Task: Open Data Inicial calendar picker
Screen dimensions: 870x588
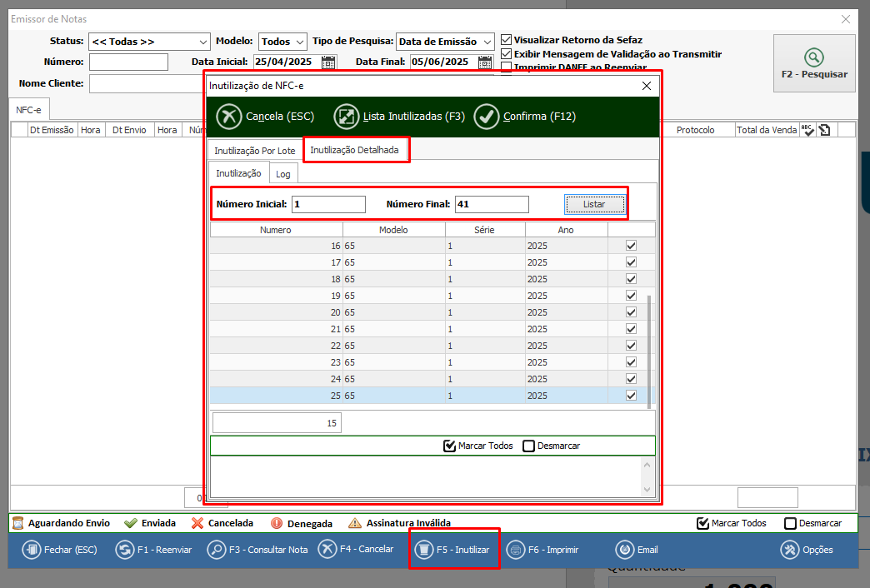Action: click(328, 62)
